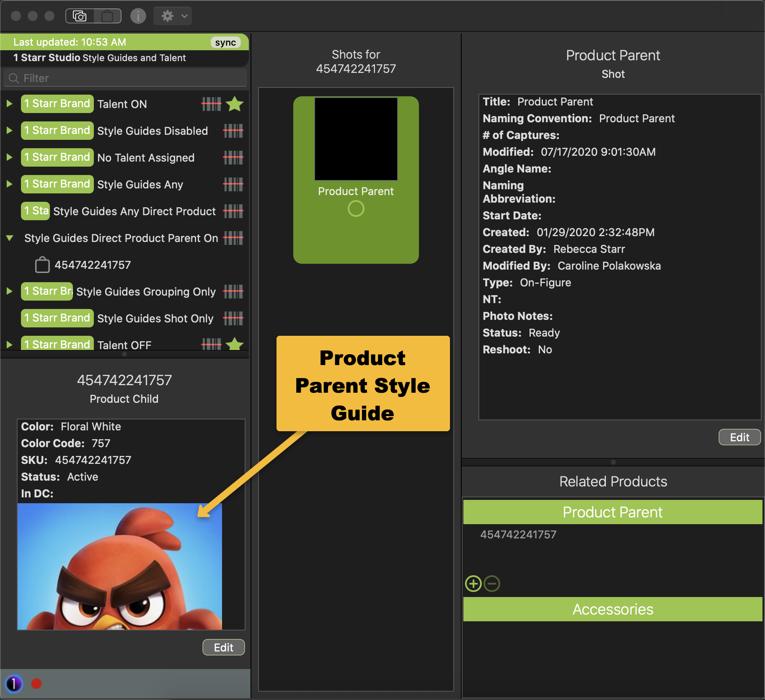Add a related product with plus icon
The image size is (765, 700).
click(473, 584)
